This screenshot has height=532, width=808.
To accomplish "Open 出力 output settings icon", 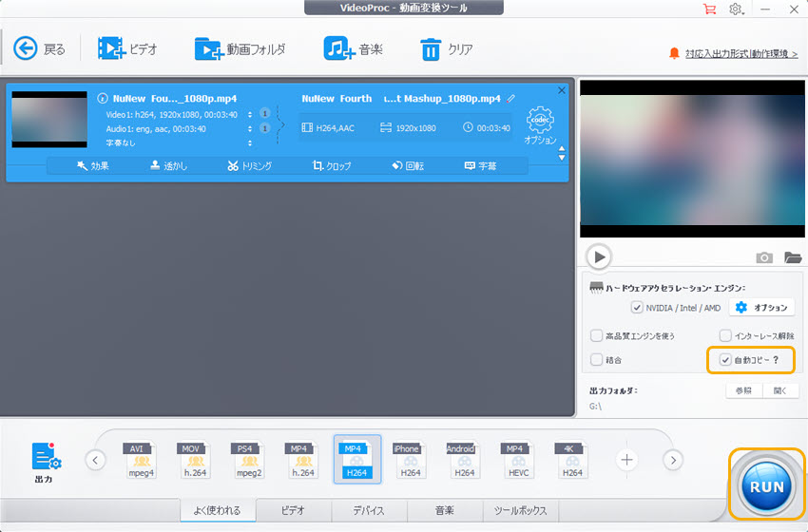I will point(46,462).
